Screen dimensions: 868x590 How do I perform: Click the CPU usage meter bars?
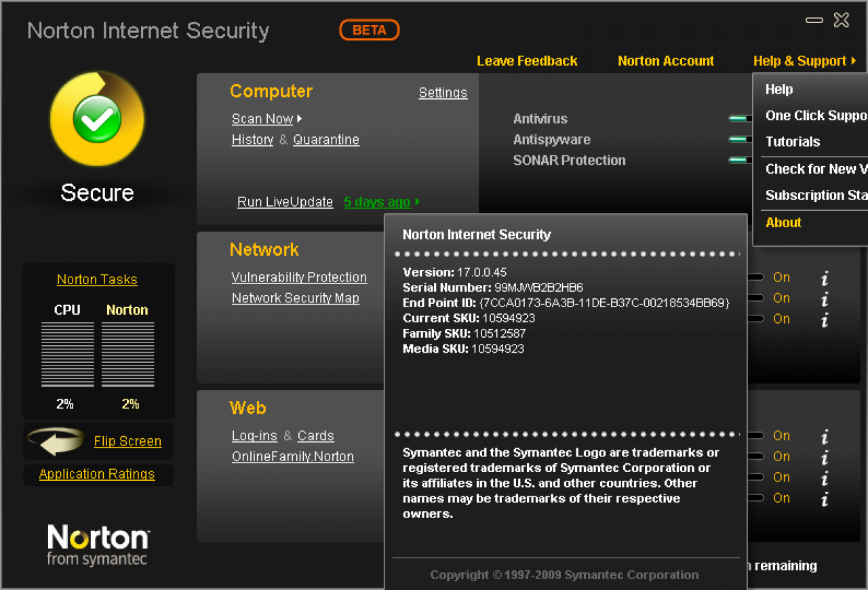[67, 355]
